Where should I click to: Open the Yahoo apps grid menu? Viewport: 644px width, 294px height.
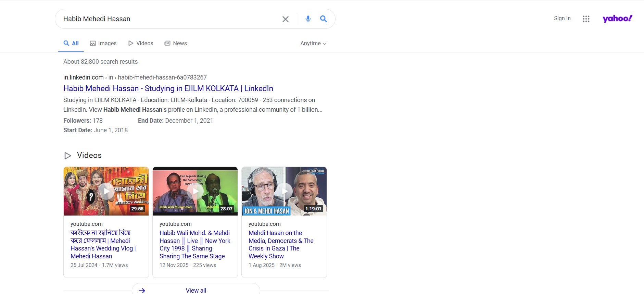[586, 19]
